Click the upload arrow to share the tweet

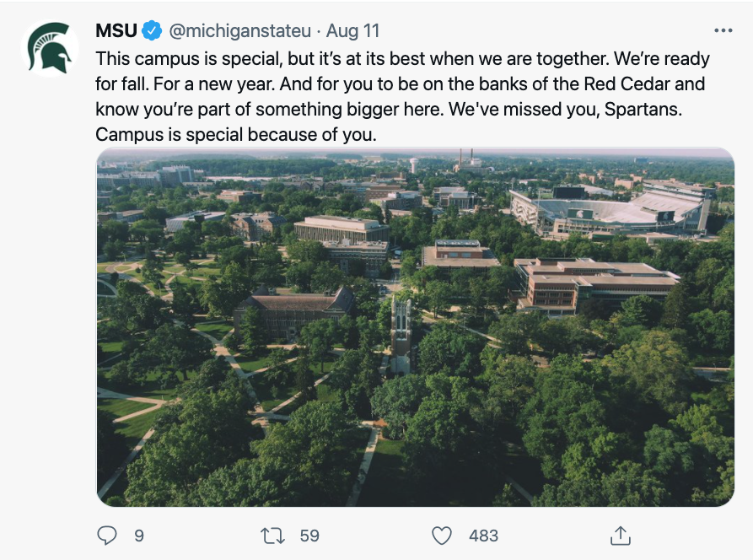(621, 535)
